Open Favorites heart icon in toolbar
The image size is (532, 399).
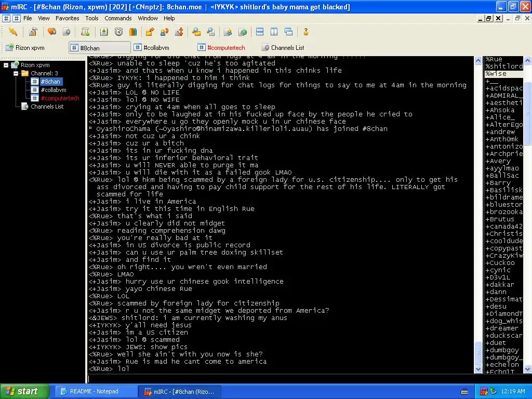pyautogui.click(x=52, y=32)
